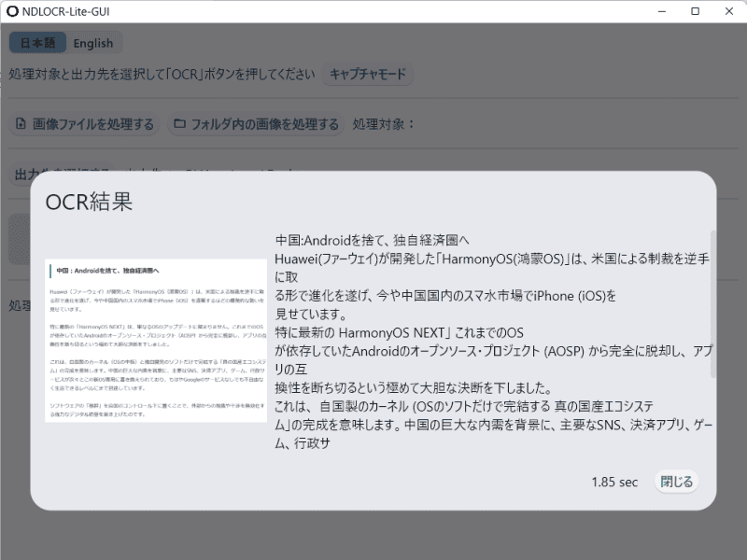Click the folder icon on the folder processing button
This screenshot has width=747, height=560.
pyautogui.click(x=177, y=124)
